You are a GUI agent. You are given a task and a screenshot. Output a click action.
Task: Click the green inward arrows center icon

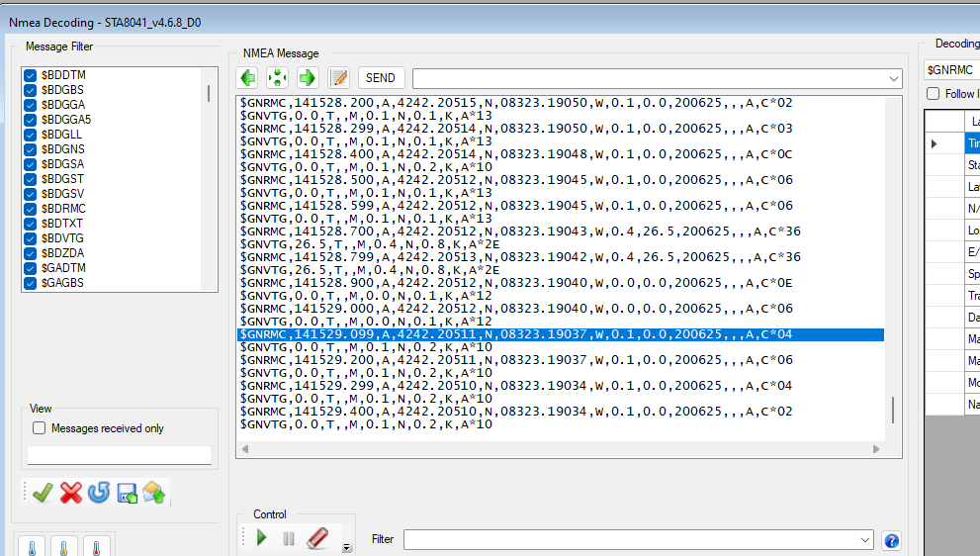pyautogui.click(x=277, y=78)
